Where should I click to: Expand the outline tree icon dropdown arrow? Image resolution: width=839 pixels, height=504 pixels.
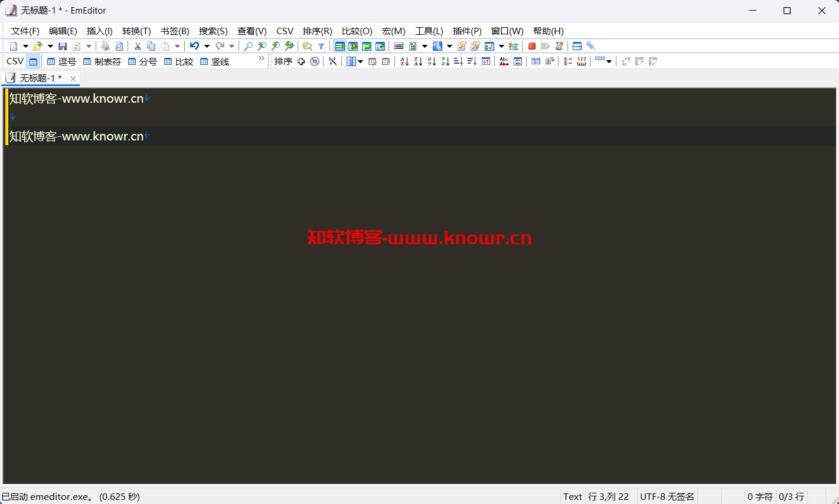425,46
